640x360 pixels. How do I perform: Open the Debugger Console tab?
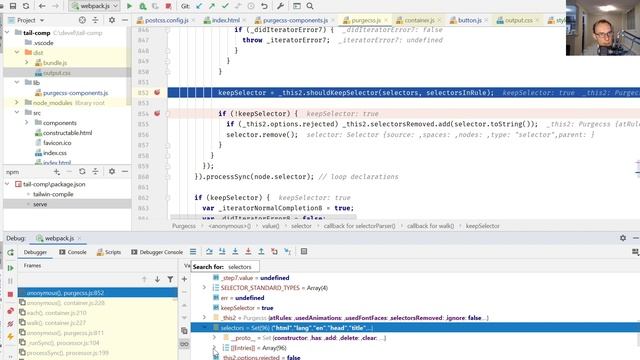[x=157, y=252]
